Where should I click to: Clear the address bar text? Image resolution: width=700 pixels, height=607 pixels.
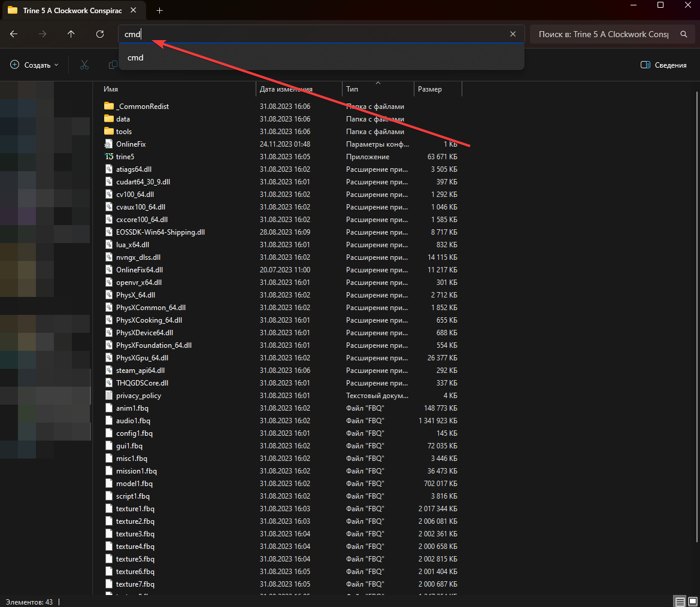coord(513,34)
